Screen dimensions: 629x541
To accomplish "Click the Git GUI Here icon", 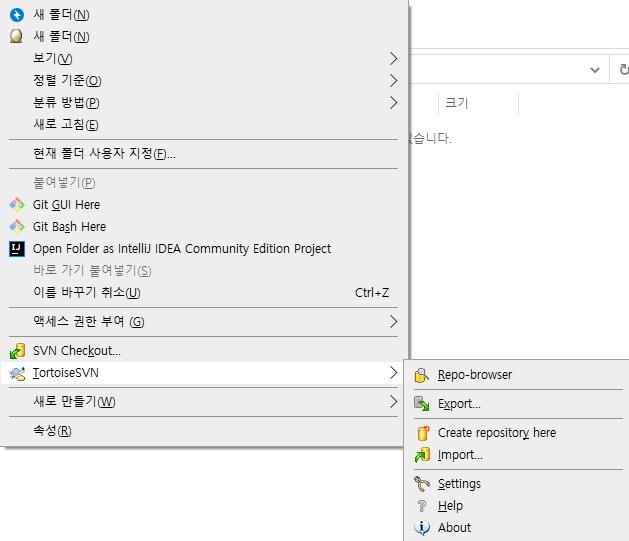I will (x=17, y=205).
